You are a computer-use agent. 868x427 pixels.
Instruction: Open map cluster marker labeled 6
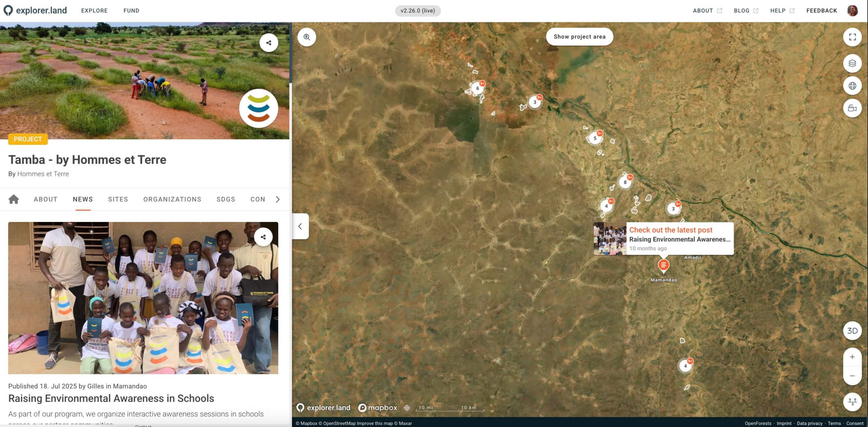(x=477, y=88)
